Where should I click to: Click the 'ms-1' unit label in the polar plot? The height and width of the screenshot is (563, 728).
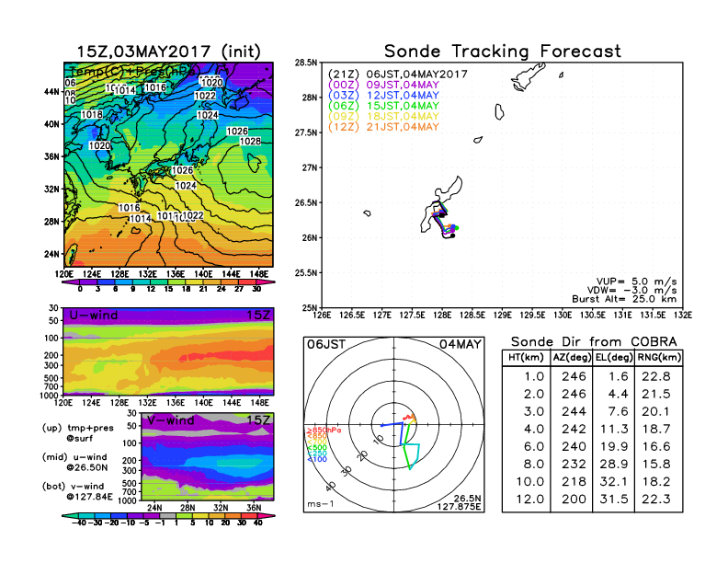point(321,504)
